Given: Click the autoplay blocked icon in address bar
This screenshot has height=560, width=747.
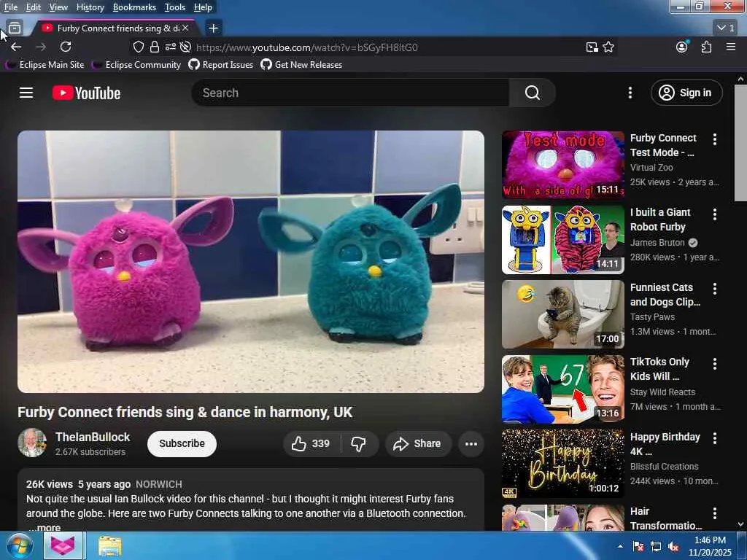Looking at the screenshot, I should [186, 47].
